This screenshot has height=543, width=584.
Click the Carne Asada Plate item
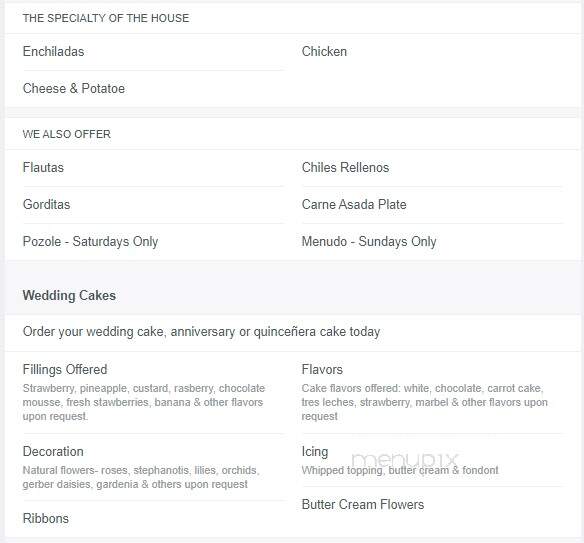[354, 204]
